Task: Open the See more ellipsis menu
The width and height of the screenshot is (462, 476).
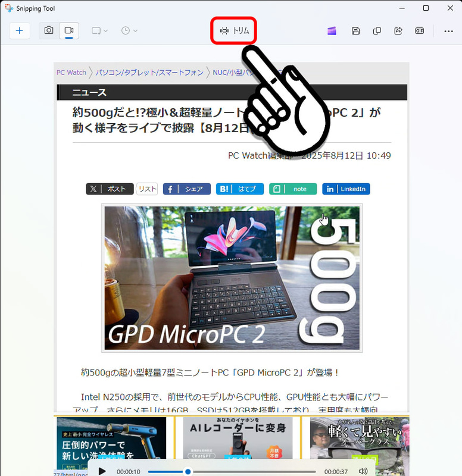Action: coord(448,31)
